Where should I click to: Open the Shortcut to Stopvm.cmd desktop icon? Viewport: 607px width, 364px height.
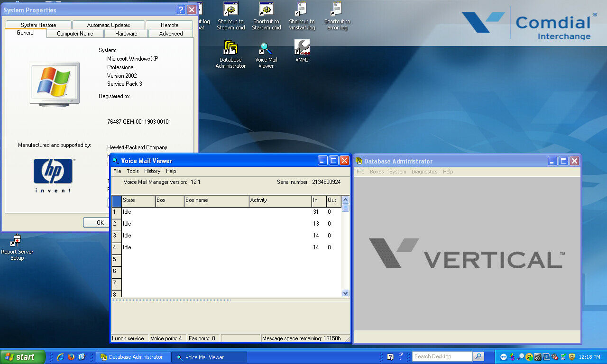click(x=231, y=16)
